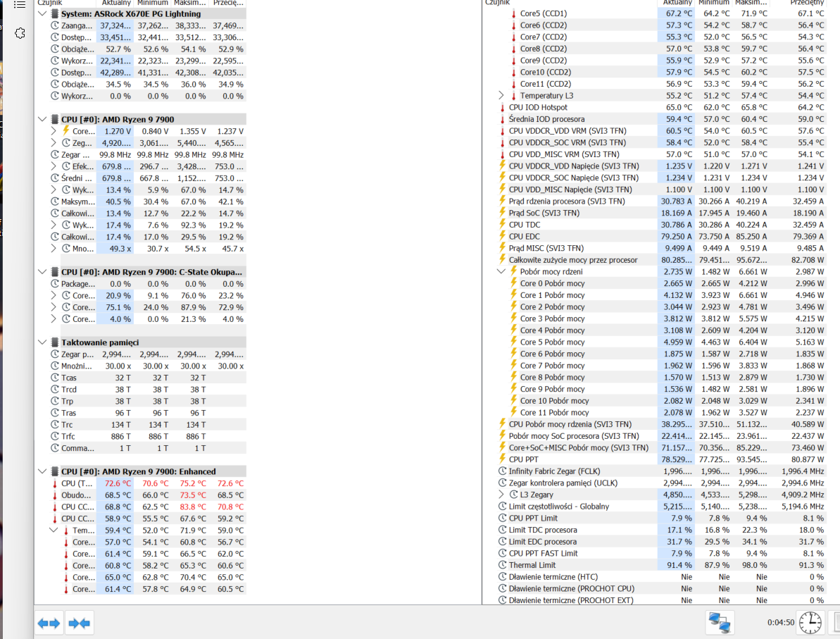Open the network remote monitoring icon
The image size is (840, 639).
[719, 622]
